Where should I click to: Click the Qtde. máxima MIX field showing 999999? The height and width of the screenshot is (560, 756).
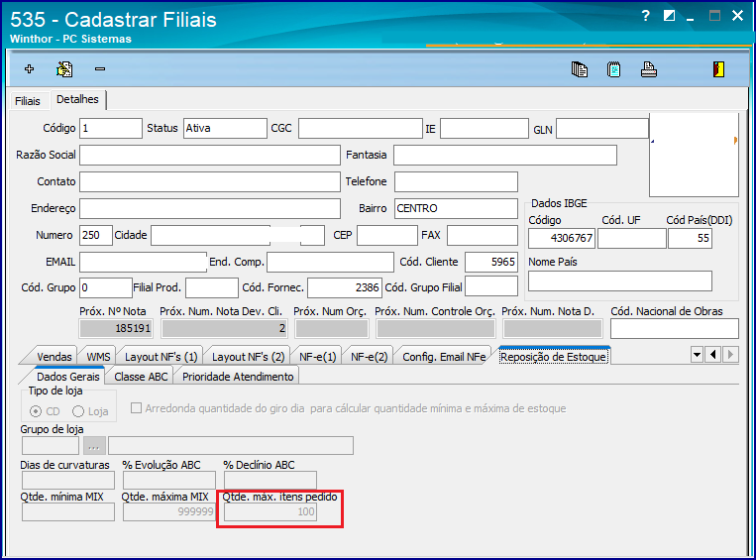(169, 511)
